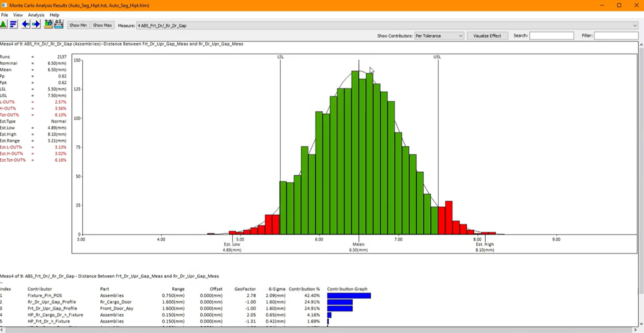Viewport: 644px width, 333px height.
Task: Select the histogram distribution icon
Action: (4, 24)
